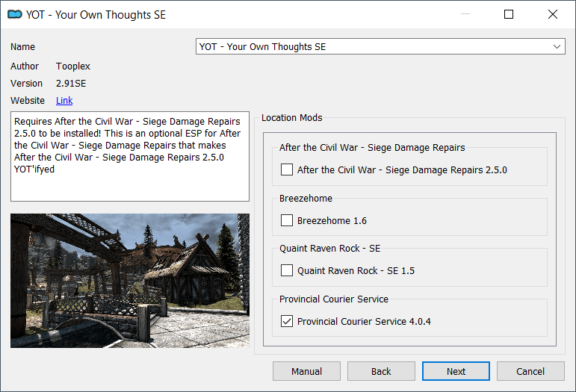
Task: Open the Name dropdown arrow
Action: pyautogui.click(x=557, y=46)
